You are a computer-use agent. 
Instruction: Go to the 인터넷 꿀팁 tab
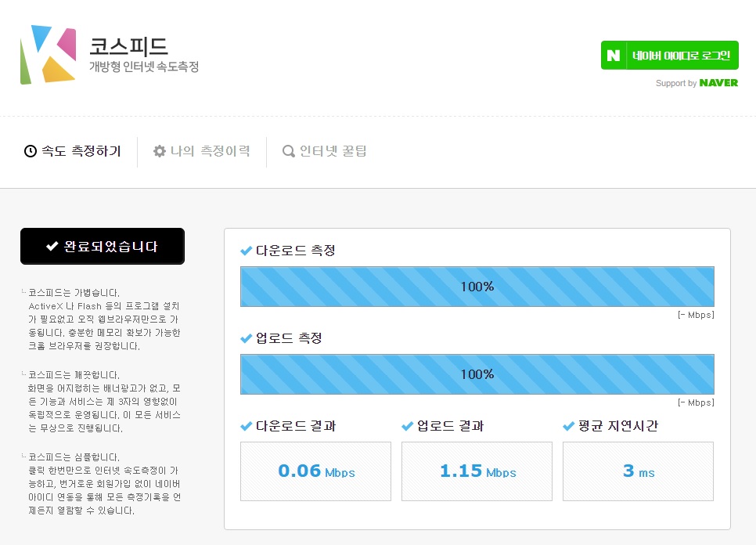[325, 151]
